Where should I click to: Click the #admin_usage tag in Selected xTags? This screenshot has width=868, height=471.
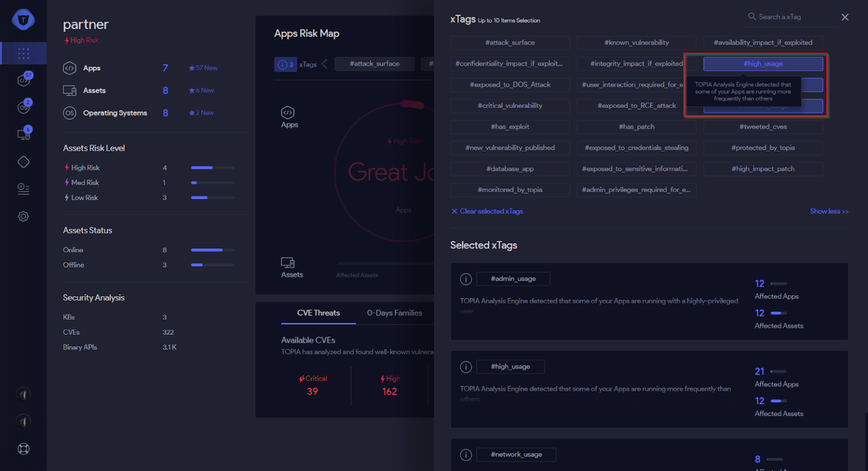(513, 279)
